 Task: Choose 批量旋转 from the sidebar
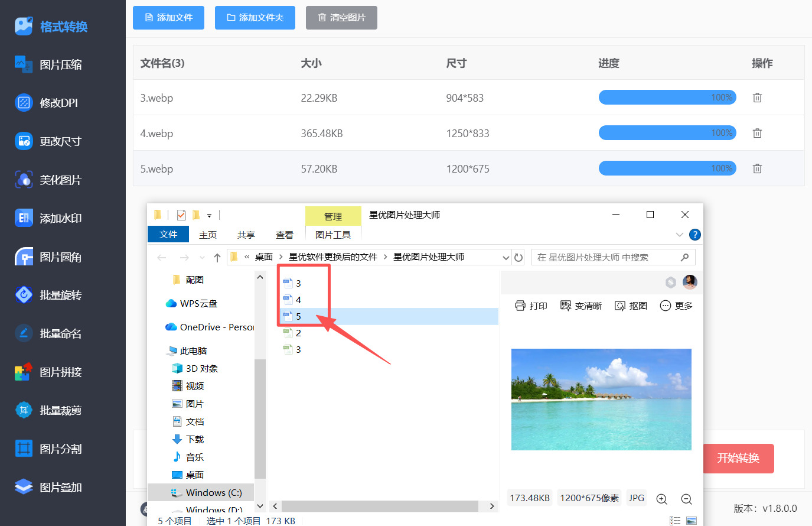48,295
